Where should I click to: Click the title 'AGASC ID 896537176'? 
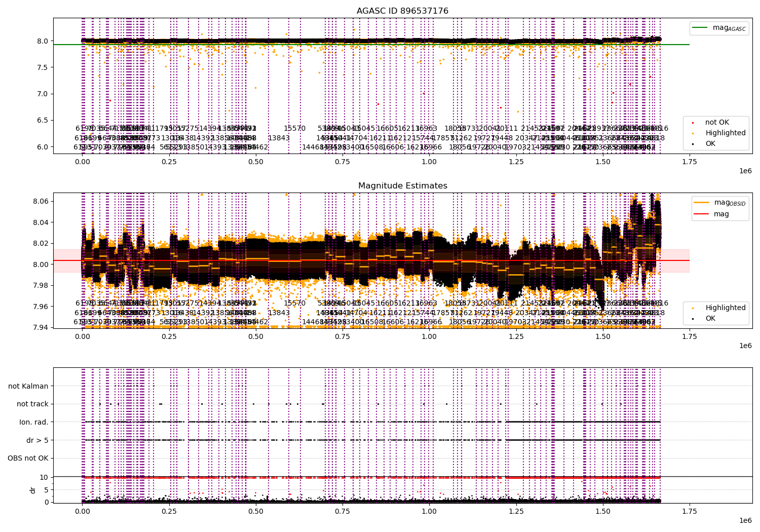click(402, 11)
